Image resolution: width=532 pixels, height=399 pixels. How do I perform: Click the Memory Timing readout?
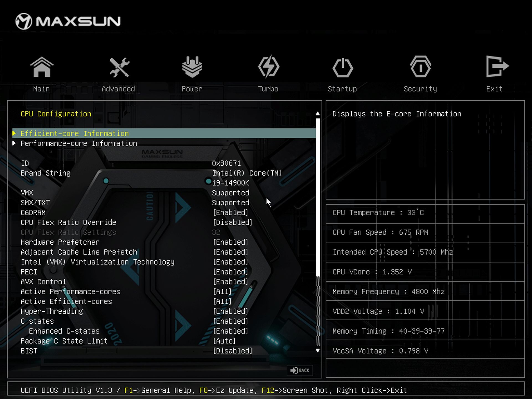coord(388,331)
